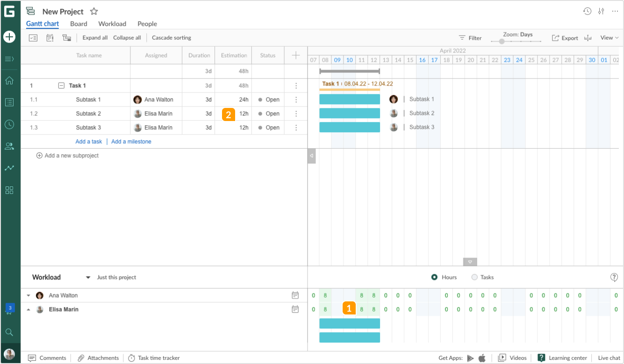Adjust the Zoom Days slider
624x364 pixels.
(x=502, y=41)
